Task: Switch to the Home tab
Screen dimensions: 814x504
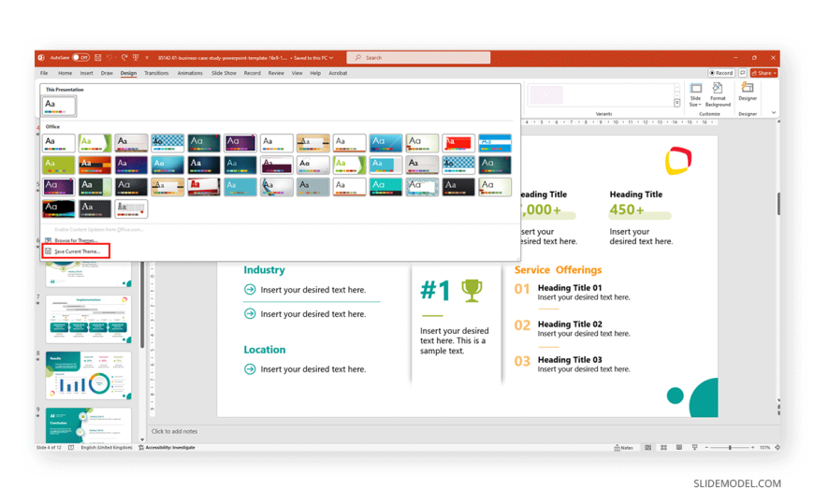Action: 65,73
